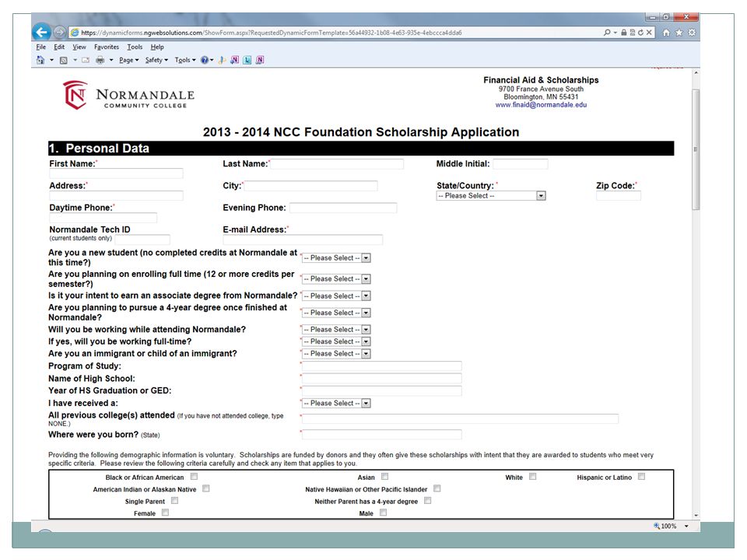747x560 pixels.
Task: Click the blue Help question mark icon
Action: (x=205, y=60)
